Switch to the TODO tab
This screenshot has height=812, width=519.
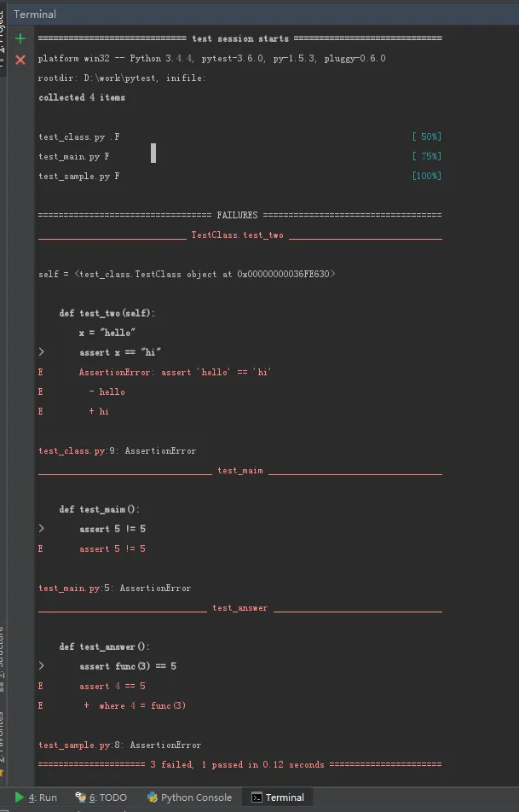tap(101, 797)
